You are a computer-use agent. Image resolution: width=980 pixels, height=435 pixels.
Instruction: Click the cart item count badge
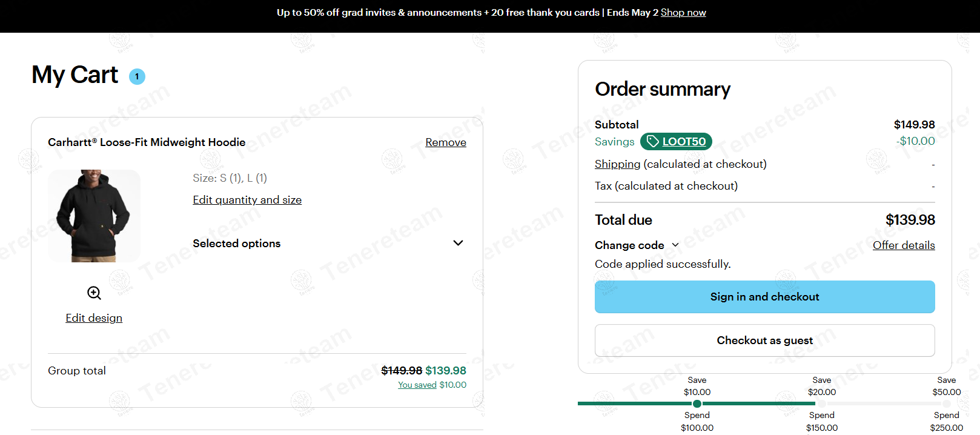click(137, 76)
